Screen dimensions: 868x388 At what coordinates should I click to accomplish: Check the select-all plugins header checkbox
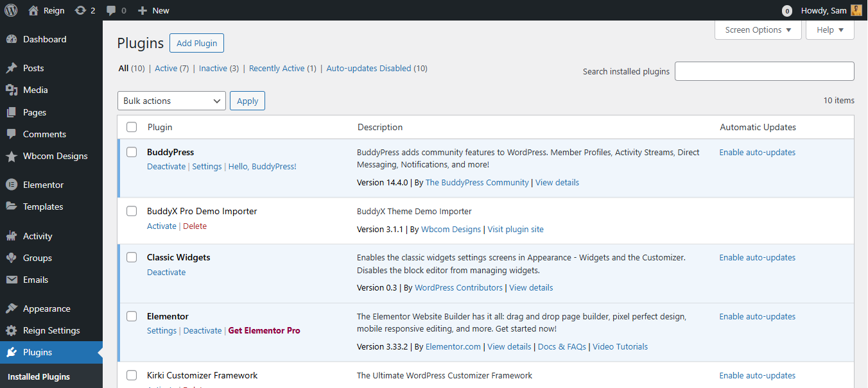(132, 127)
